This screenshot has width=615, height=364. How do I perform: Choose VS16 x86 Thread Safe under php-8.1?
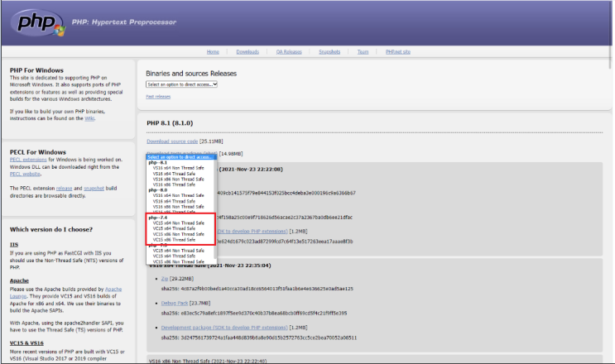pyautogui.click(x=174, y=184)
